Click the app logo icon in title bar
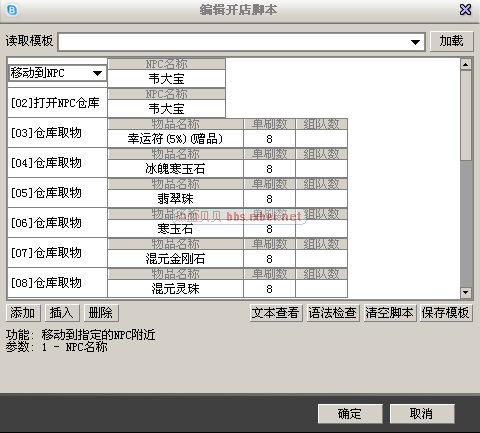480x433 pixels. point(12,10)
